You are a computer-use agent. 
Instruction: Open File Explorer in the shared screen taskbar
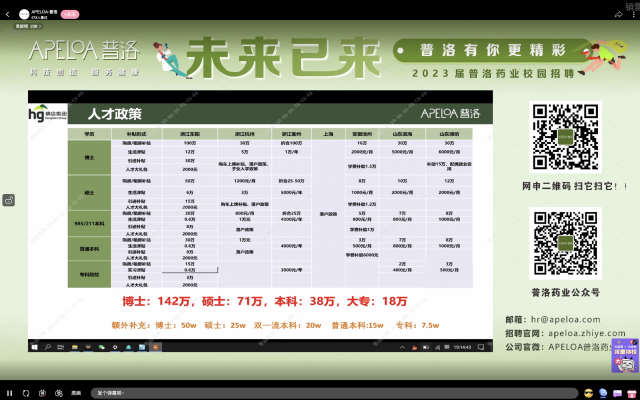(x=75, y=347)
